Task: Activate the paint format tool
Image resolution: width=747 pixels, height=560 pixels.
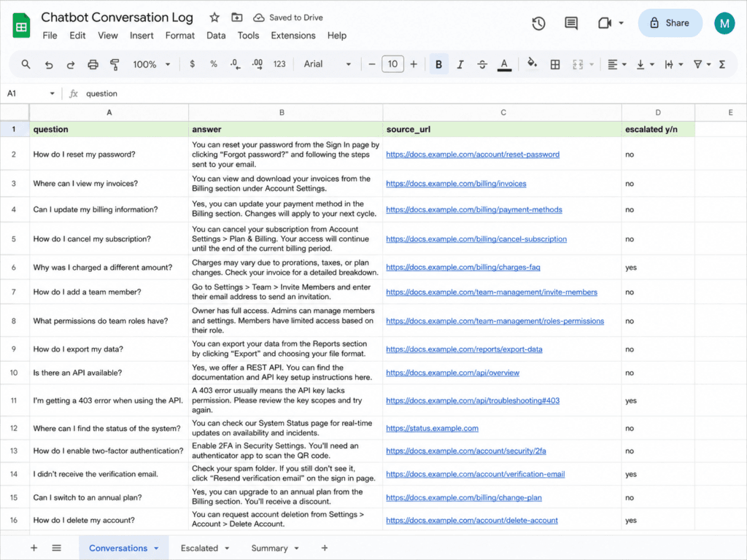Action: [115, 64]
